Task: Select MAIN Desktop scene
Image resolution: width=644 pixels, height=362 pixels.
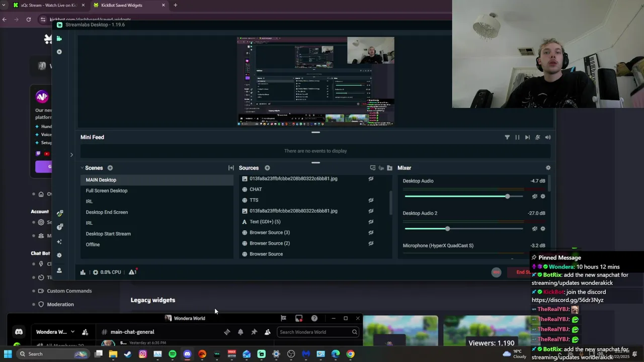Action: [x=156, y=180]
